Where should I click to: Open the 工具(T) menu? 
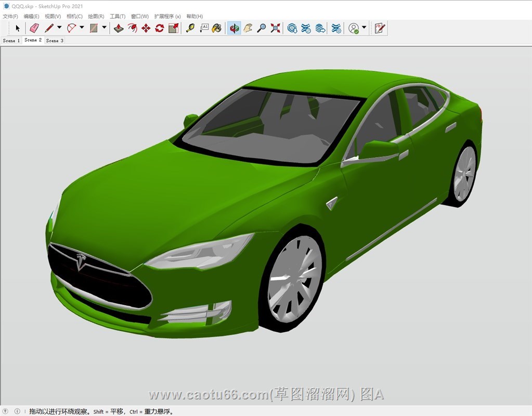coord(118,16)
